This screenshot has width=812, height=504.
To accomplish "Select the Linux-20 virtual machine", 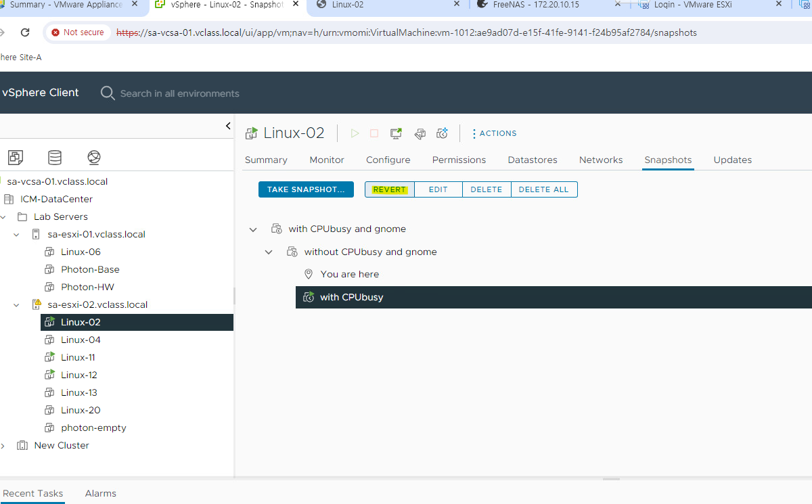I will (81, 410).
